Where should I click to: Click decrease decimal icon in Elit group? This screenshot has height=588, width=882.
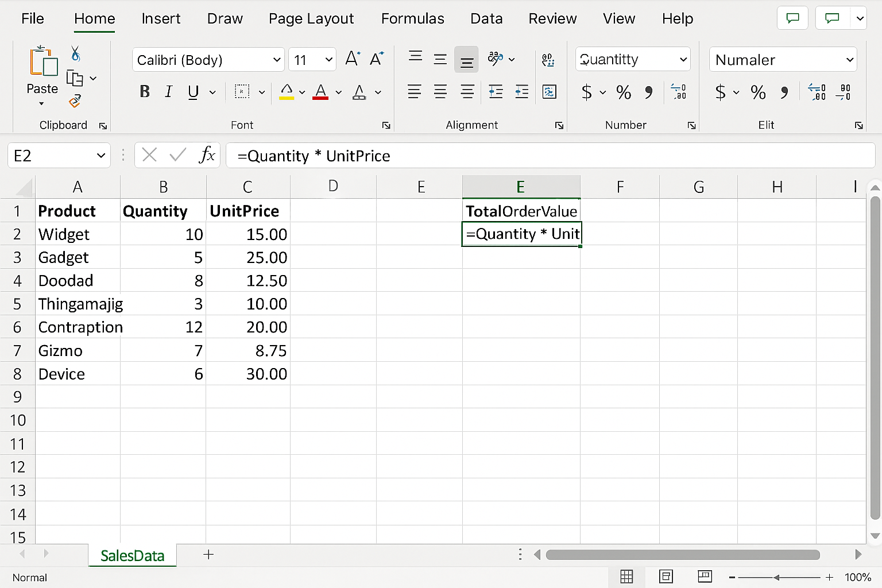point(844,92)
